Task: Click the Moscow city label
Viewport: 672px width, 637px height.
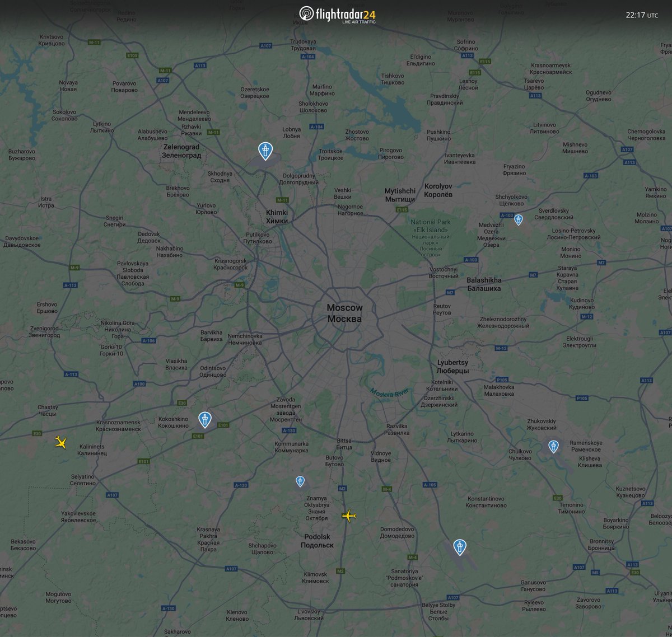Action: point(344,313)
